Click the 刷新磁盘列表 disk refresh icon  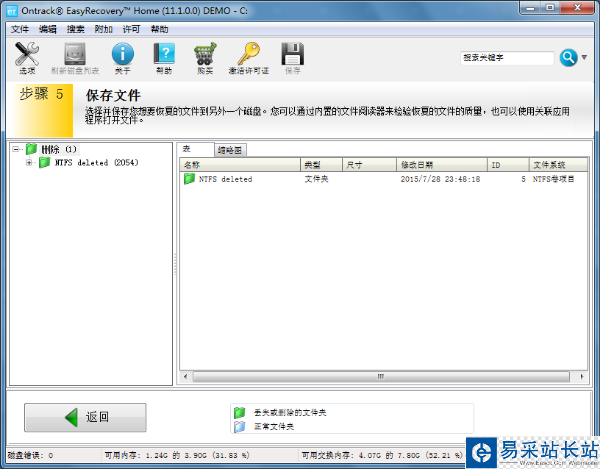tap(75, 54)
